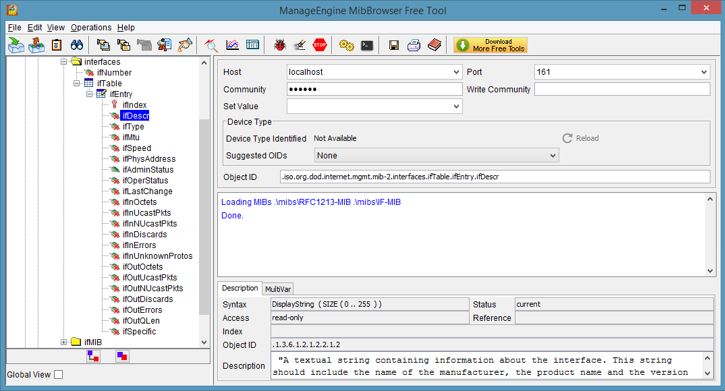The width and height of the screenshot is (725, 391).
Task: Open the Help menu
Action: coord(126,27)
